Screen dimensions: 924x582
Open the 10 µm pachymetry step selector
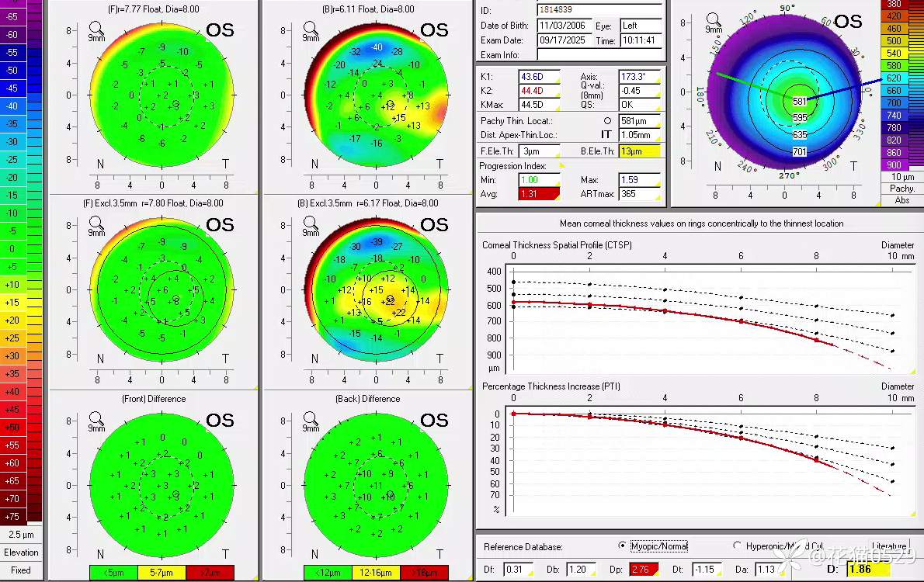[902, 177]
